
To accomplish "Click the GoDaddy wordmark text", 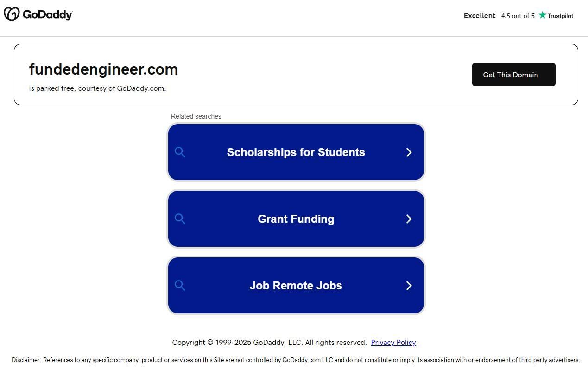I will point(48,15).
